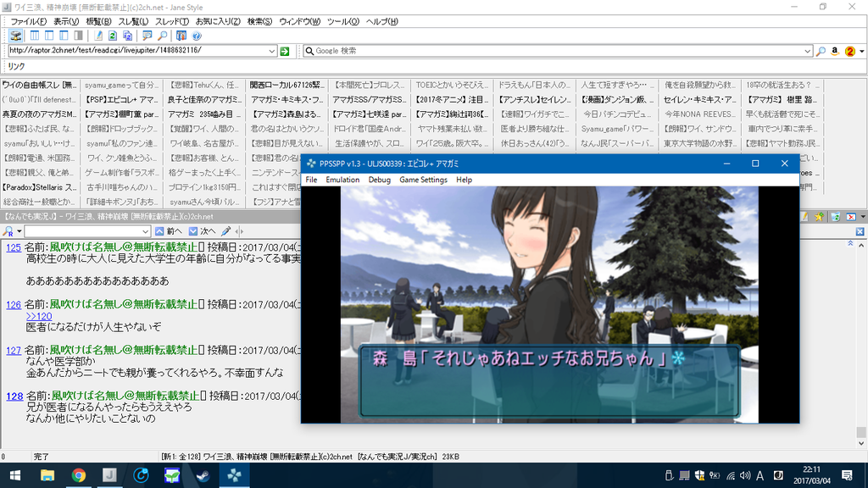Image resolution: width=868 pixels, height=488 pixels.
Task: Click the write post pencil icon in toolbar
Action: click(98, 36)
